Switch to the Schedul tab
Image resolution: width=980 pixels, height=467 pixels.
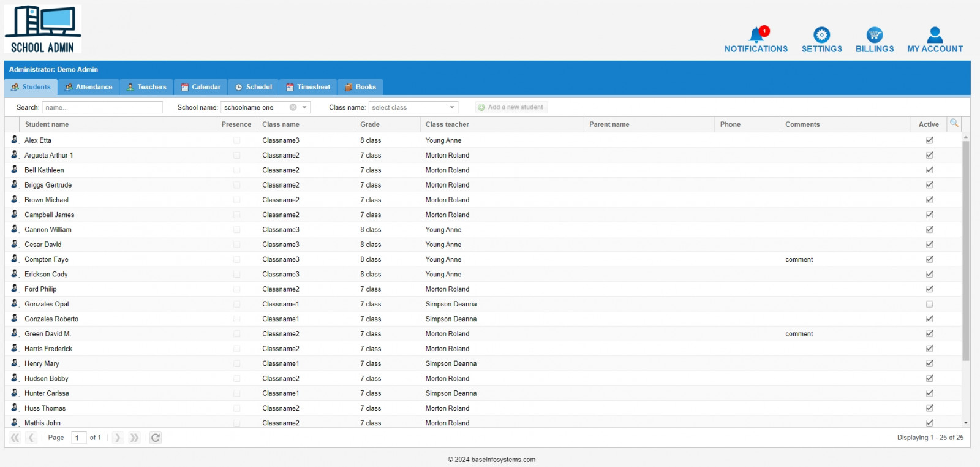254,87
